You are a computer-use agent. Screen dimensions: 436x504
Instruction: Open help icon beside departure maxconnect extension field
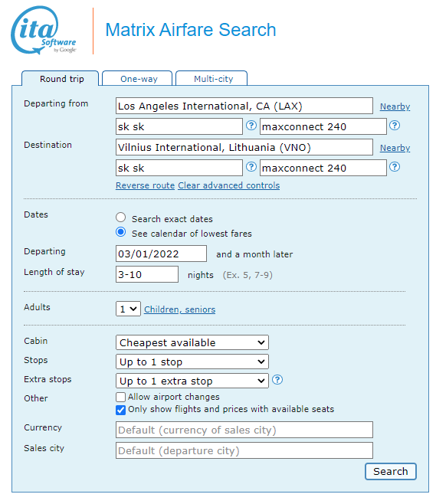(x=395, y=126)
